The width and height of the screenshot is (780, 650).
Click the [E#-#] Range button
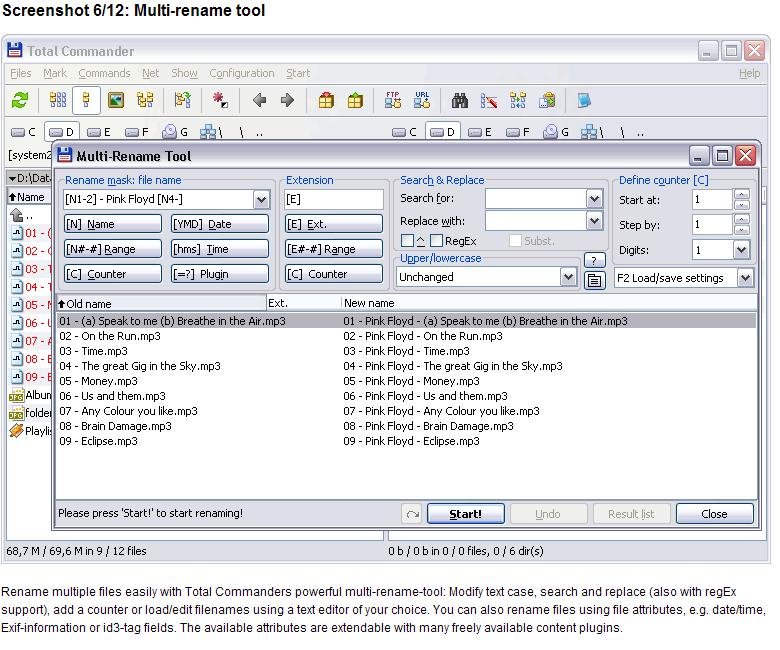[x=334, y=249]
